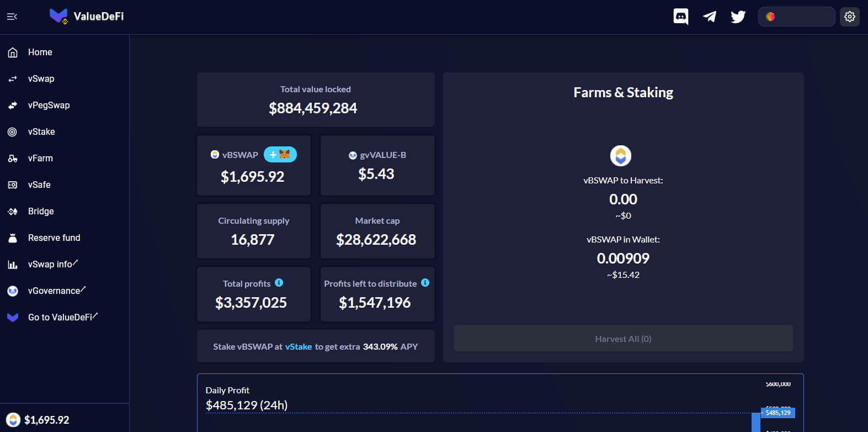This screenshot has height=432, width=868.
Task: Open vSafe menu item
Action: pos(39,185)
